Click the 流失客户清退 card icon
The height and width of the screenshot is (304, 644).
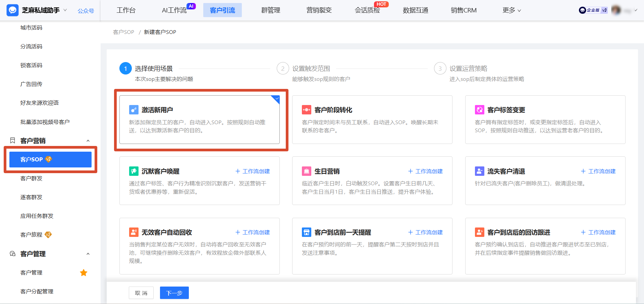[x=479, y=171]
